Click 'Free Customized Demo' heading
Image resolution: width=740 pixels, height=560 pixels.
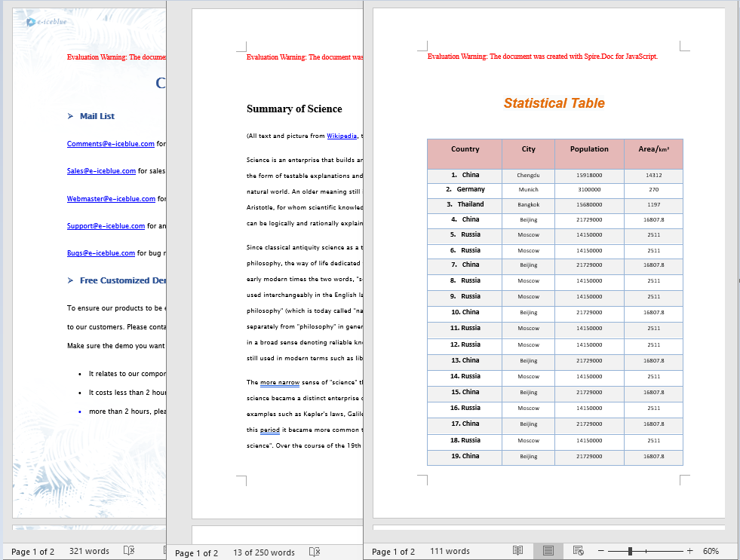(123, 280)
